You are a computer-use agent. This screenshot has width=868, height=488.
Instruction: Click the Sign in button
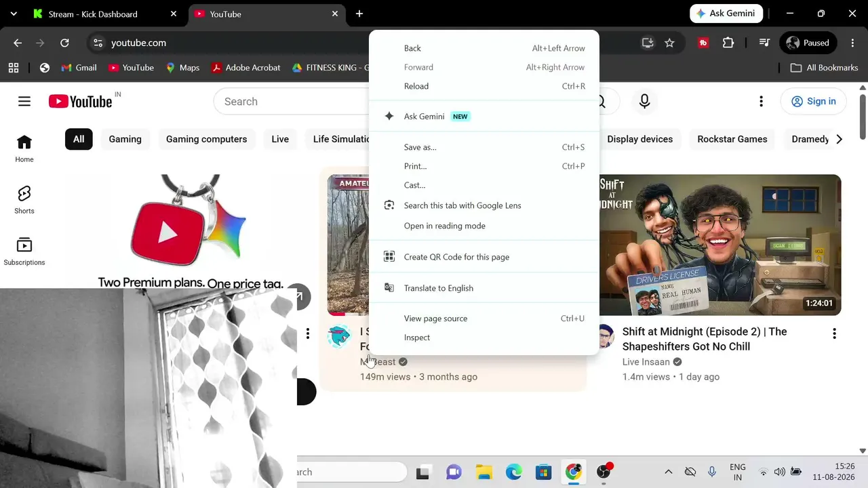[813, 102]
